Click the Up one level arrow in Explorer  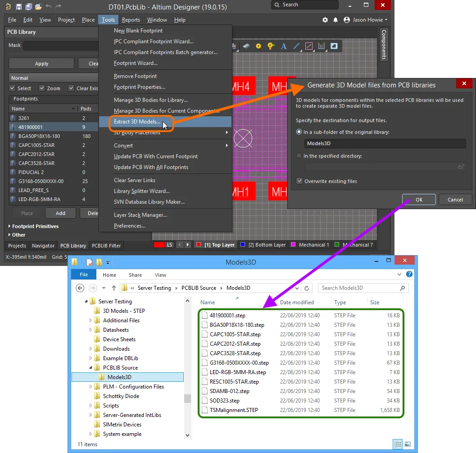click(x=114, y=288)
